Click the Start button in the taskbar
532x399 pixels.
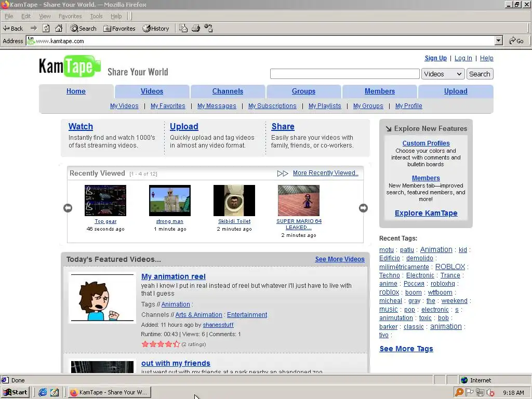click(15, 392)
